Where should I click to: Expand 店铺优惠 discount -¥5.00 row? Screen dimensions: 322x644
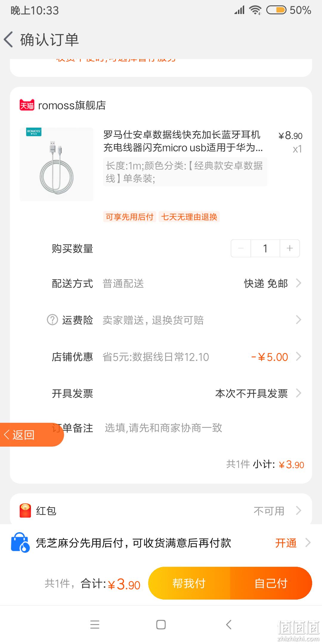pos(298,356)
